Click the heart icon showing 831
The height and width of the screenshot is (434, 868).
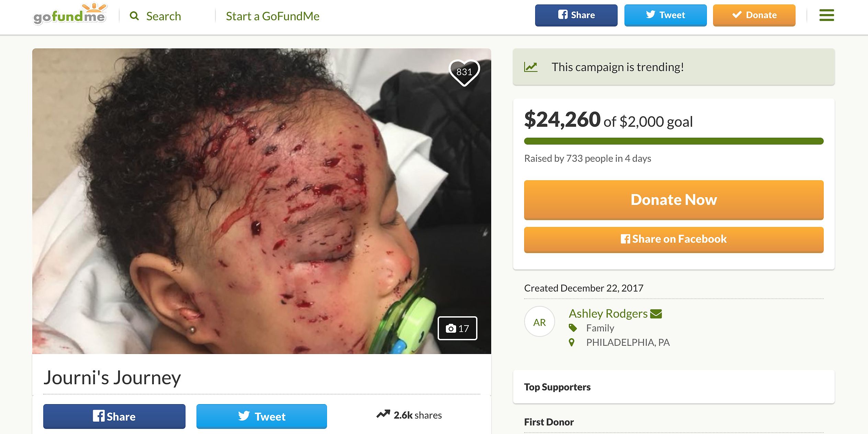click(464, 72)
